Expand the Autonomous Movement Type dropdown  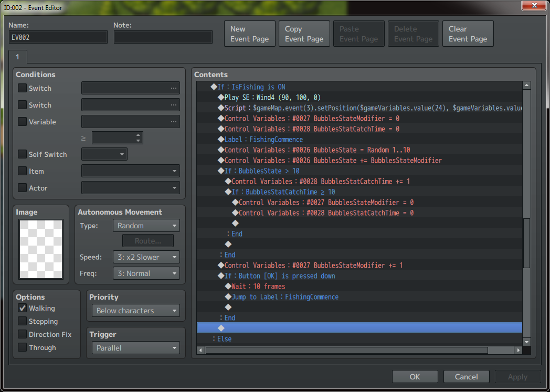click(x=146, y=226)
